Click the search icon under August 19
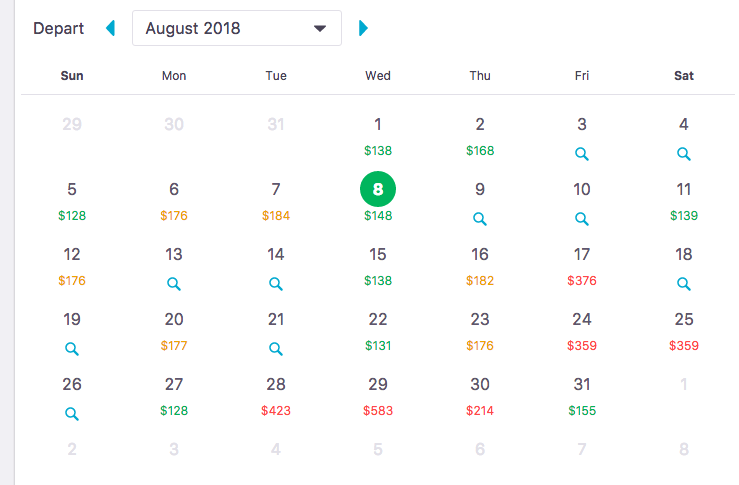739x485 pixels. click(72, 348)
